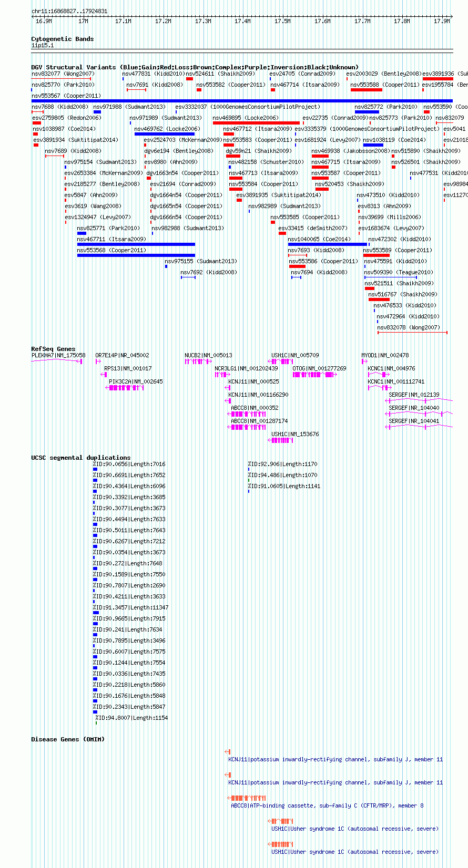Click the 11p15.1 cytogenetic band label
Screen dimensions: 468x868
43,46
